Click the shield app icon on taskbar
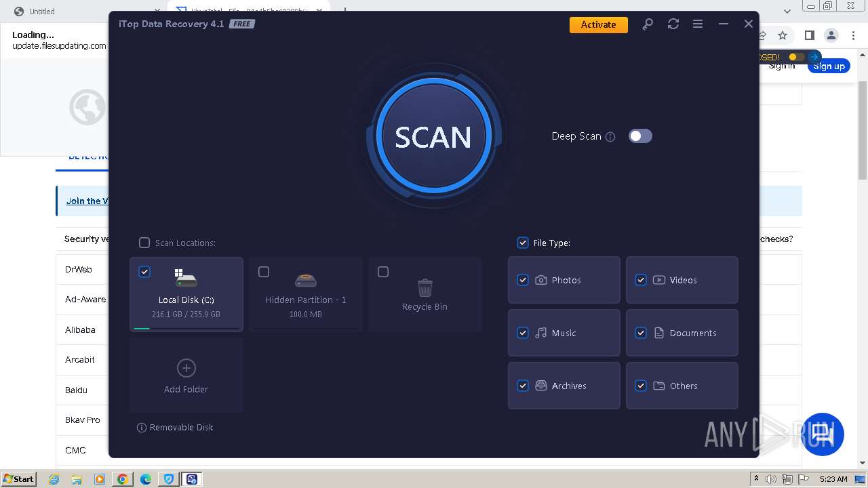 point(169,479)
